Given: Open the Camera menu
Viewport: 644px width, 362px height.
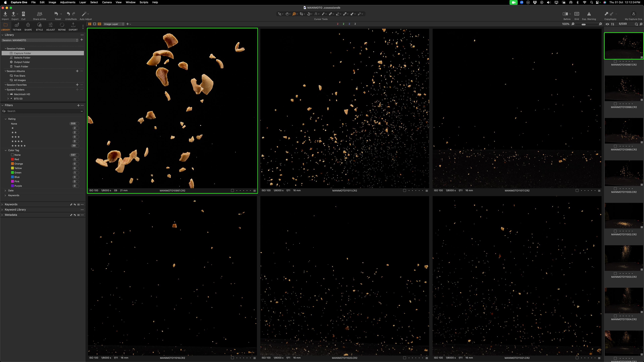Looking at the screenshot, I should pyautogui.click(x=107, y=2).
